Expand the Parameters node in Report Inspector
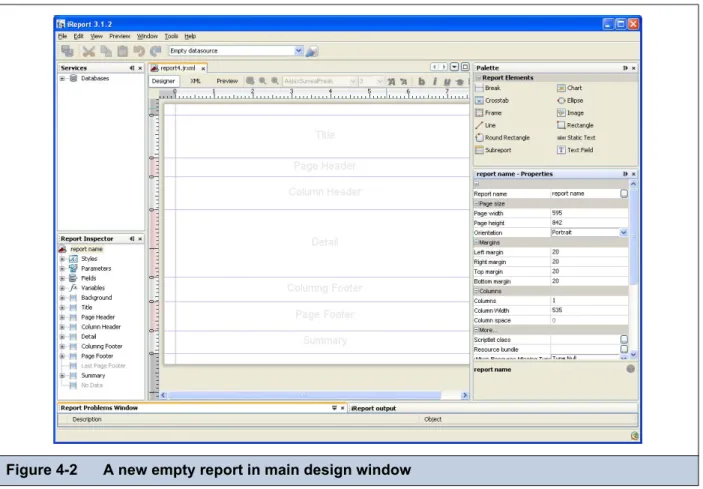The height and width of the screenshot is (489, 703). click(62, 269)
